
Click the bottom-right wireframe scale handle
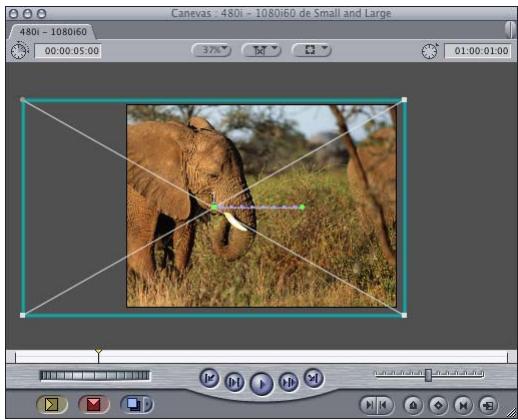(404, 315)
